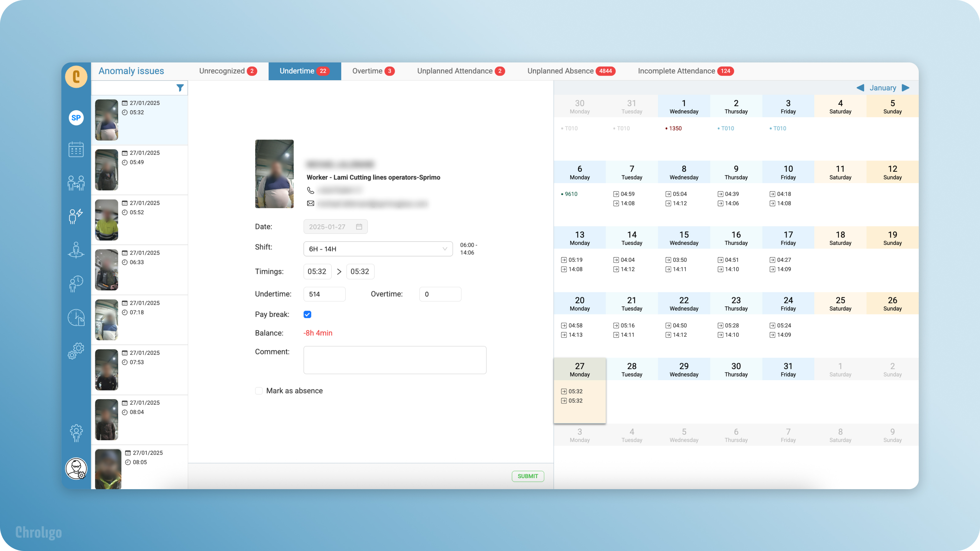Open the worker lightning sidebar icon
The height and width of the screenshot is (551, 980).
click(x=76, y=216)
